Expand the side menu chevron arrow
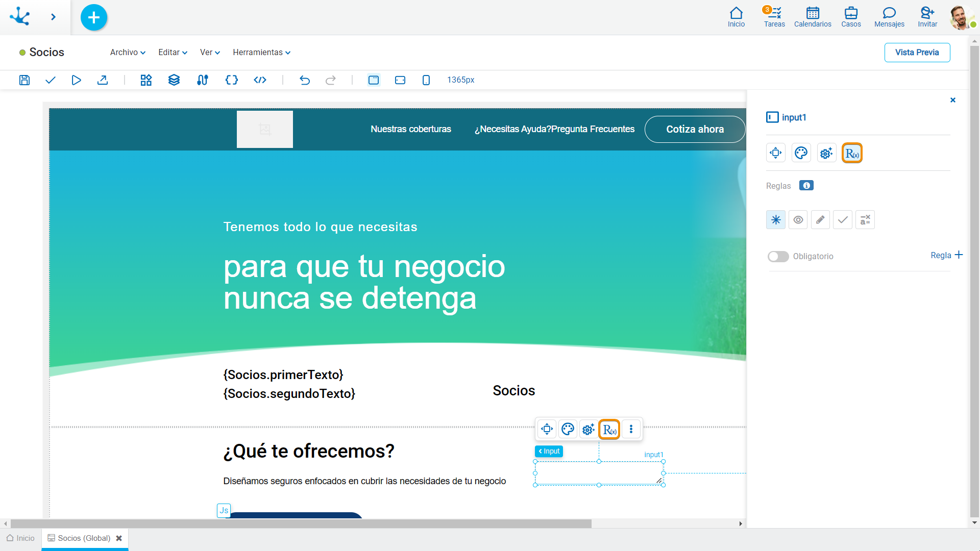Screen dimensions: 980x551 pos(53,17)
